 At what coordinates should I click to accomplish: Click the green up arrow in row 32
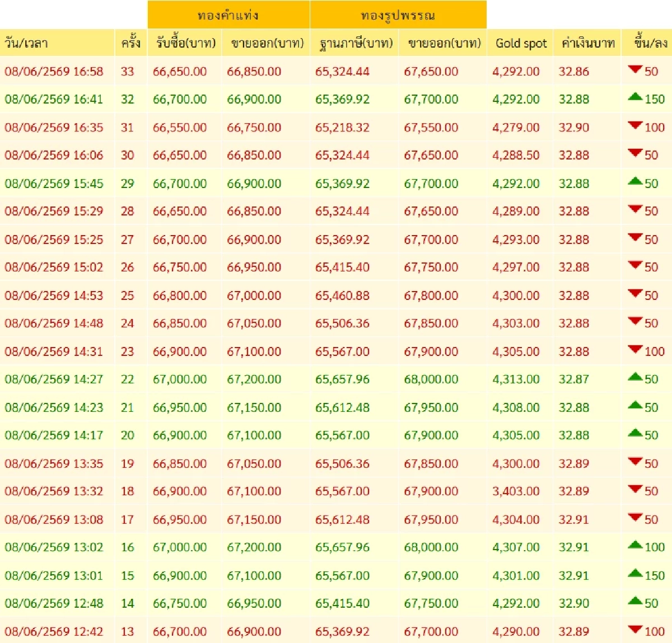click(x=635, y=97)
